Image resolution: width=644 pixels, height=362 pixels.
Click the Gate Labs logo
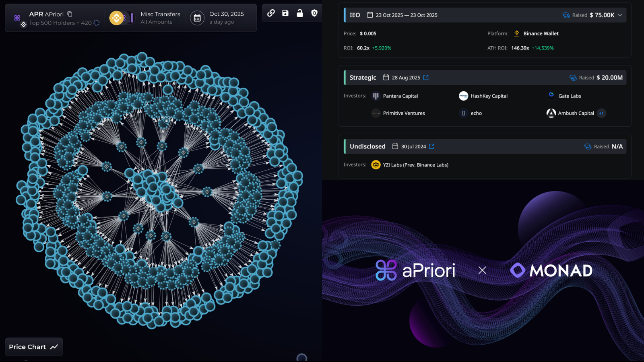tap(551, 95)
